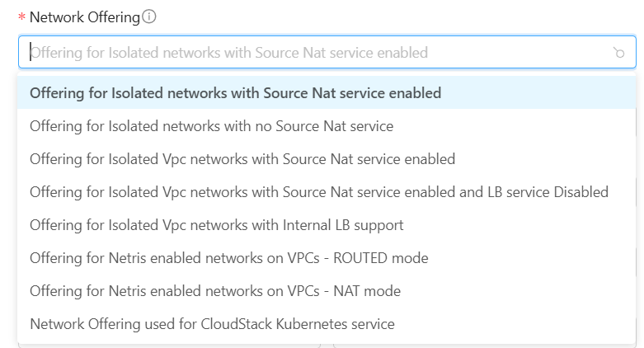Select the no Source Nat service entry

click(211, 126)
